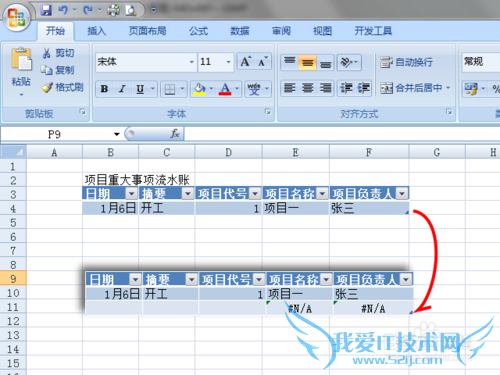Switch to 视图 tab
This screenshot has height=375, width=500.
click(x=322, y=31)
